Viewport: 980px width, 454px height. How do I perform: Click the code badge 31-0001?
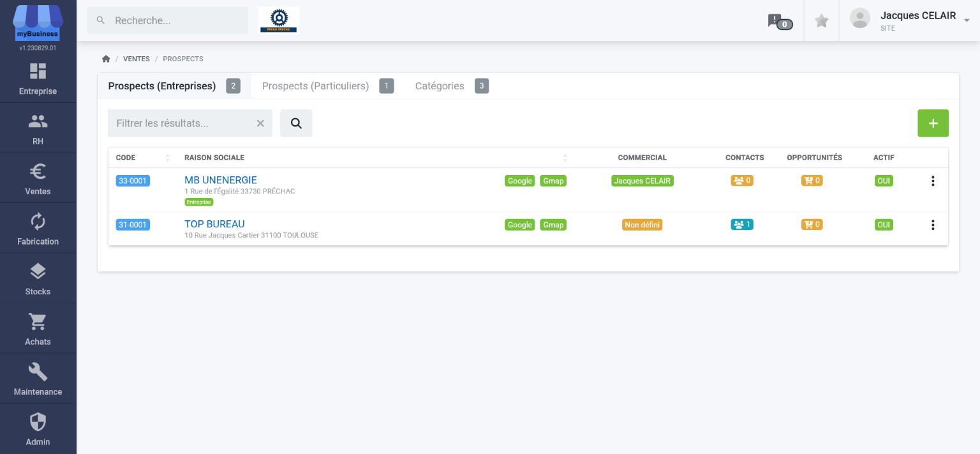click(133, 225)
